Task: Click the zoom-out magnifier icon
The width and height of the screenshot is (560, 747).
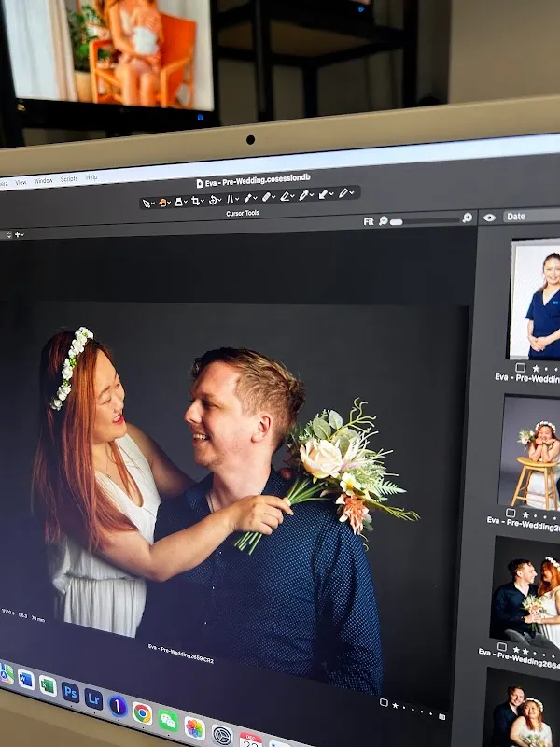Action: pos(384,220)
